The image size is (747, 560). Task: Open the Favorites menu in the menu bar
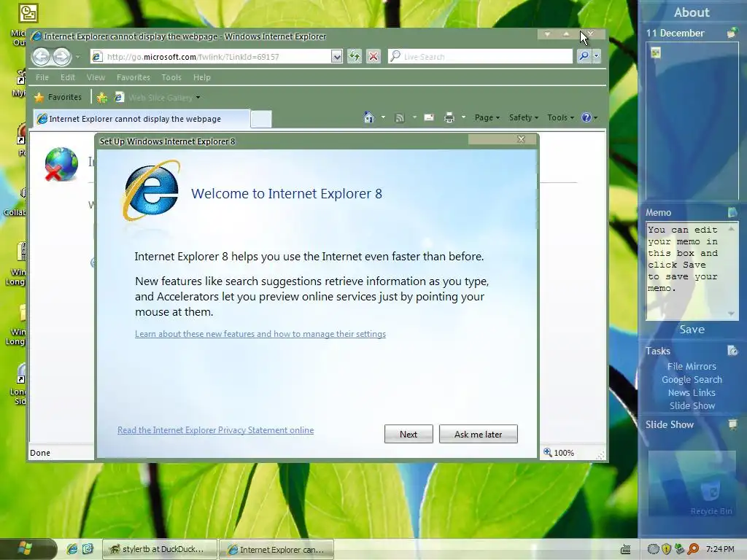click(133, 77)
